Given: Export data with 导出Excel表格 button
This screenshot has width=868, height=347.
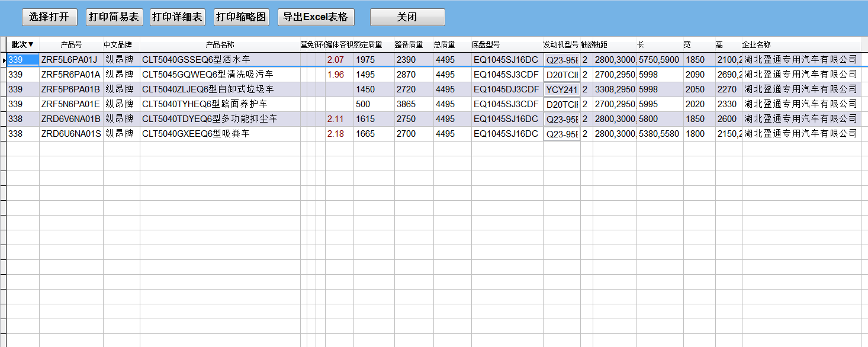Looking at the screenshot, I should (316, 17).
